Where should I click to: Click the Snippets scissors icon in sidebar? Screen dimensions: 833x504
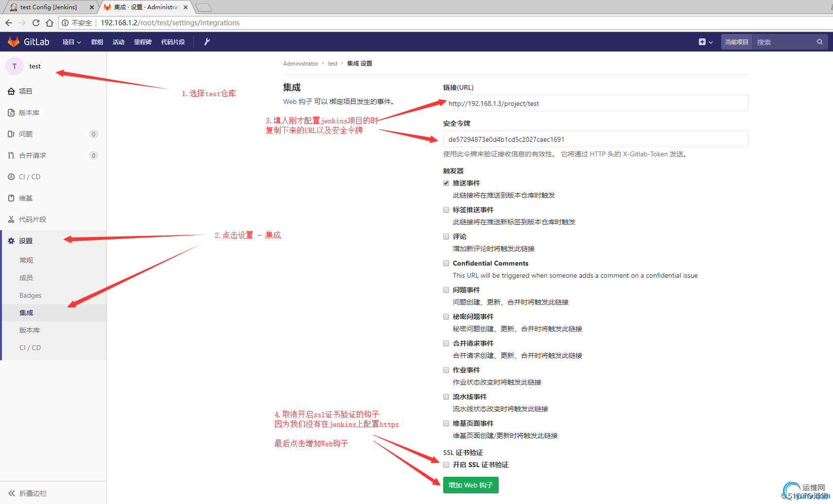click(11, 219)
